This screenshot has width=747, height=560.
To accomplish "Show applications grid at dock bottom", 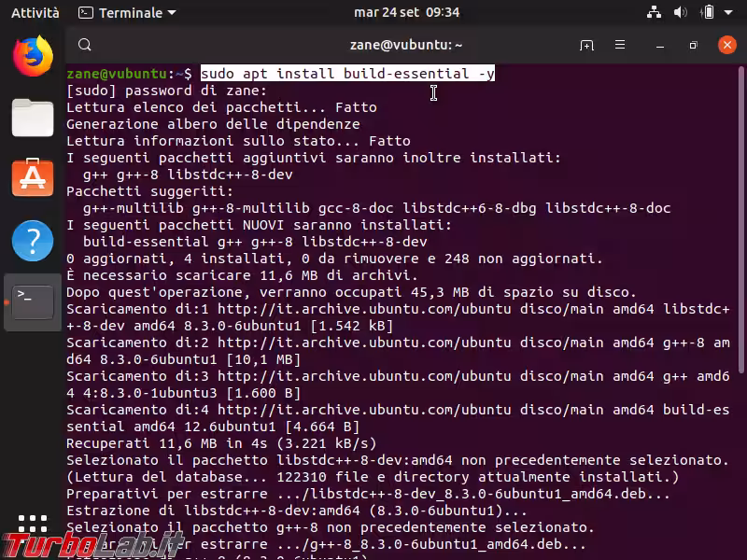I will pyautogui.click(x=33, y=525).
